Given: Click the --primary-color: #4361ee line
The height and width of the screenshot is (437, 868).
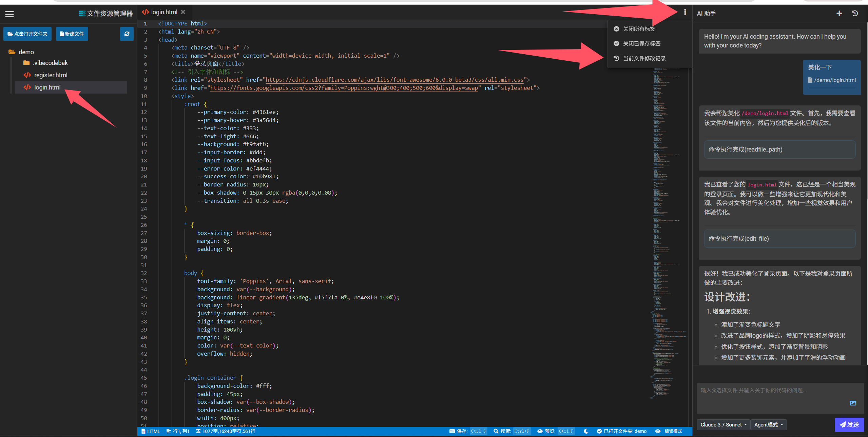Looking at the screenshot, I should click(238, 112).
